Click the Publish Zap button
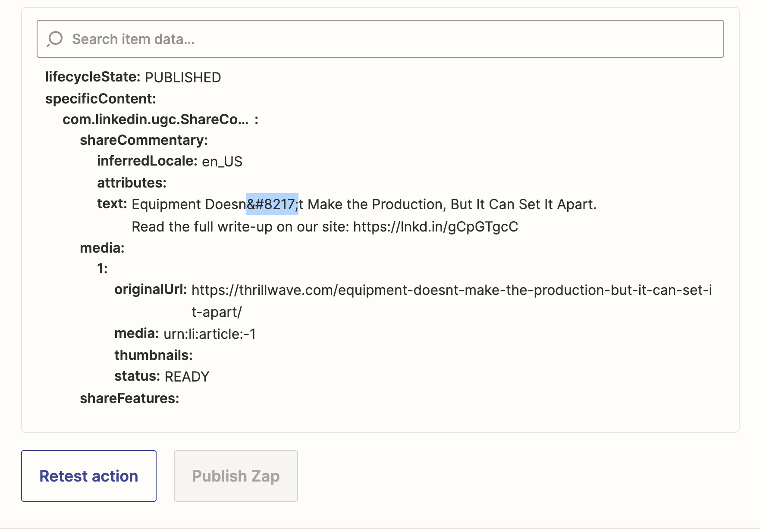Image resolution: width=760 pixels, height=532 pixels. click(236, 476)
